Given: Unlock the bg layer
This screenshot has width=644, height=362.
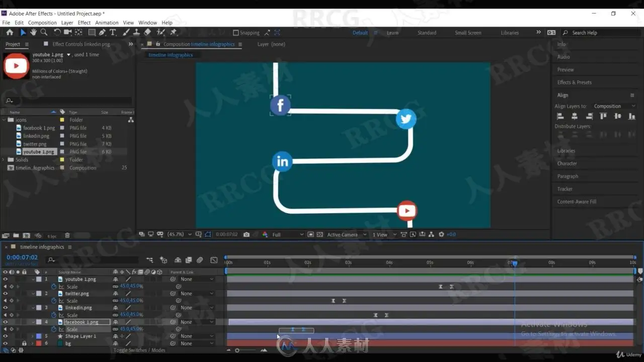Looking at the screenshot, I should (24, 343).
